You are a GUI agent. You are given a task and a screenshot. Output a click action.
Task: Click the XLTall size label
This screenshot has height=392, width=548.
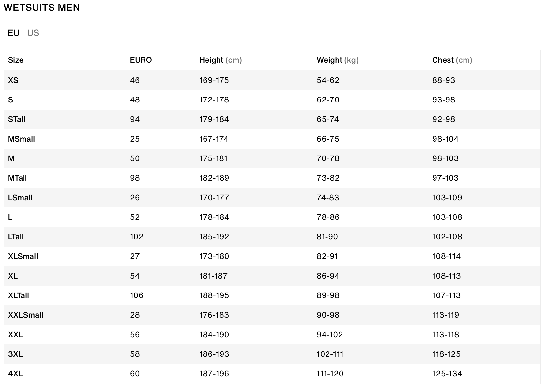19,295
